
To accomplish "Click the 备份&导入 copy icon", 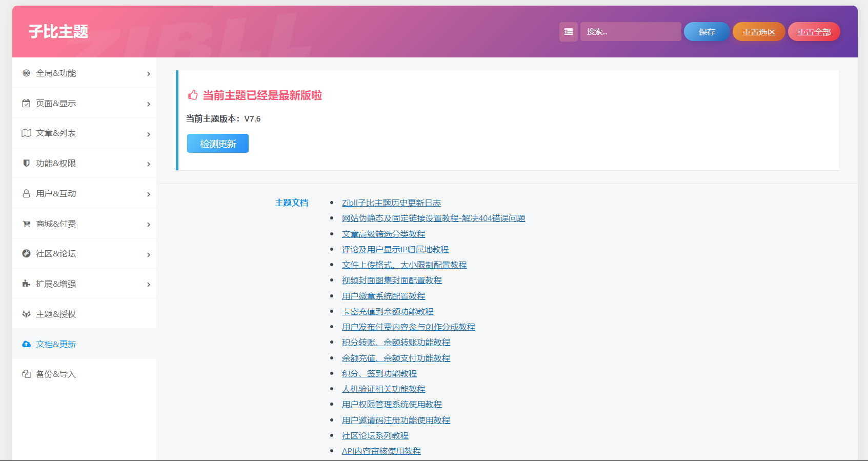I will click(26, 374).
